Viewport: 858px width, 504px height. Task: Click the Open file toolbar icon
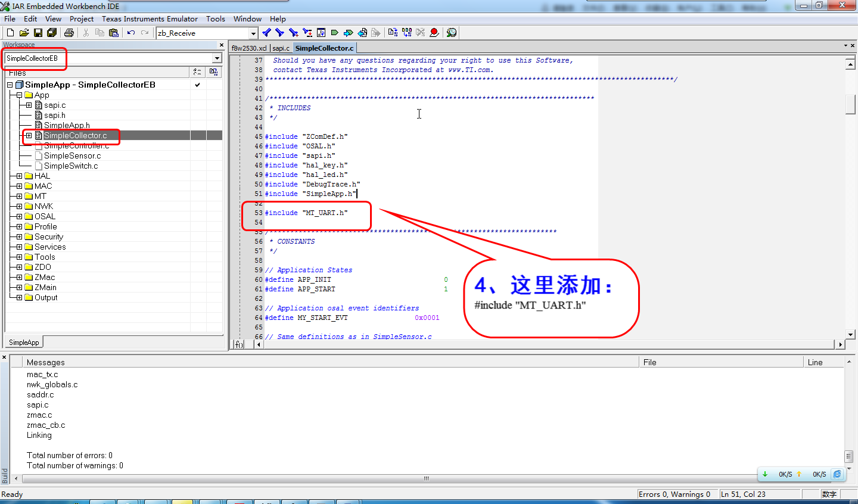pos(24,33)
